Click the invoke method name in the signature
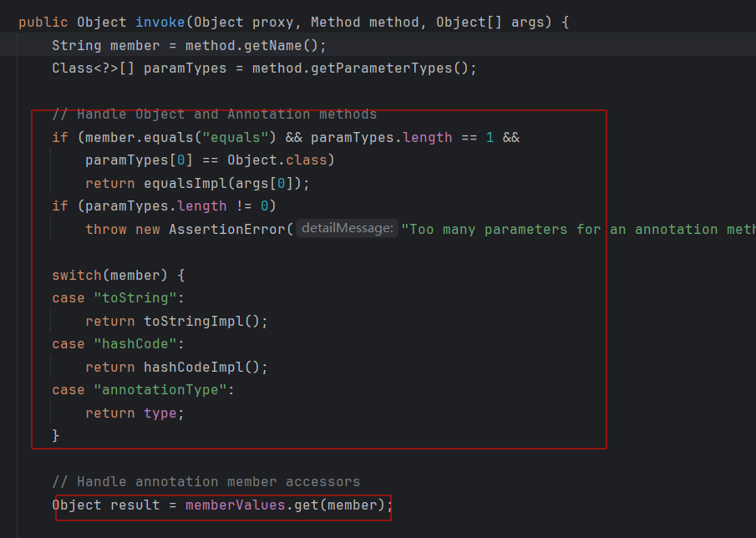 [x=160, y=22]
